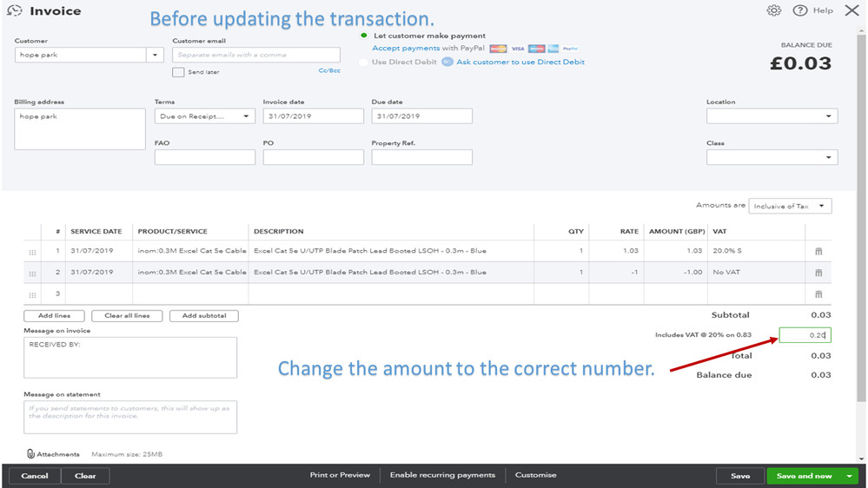
Task: Click the vertical scrollbar on the right
Action: click(x=861, y=219)
